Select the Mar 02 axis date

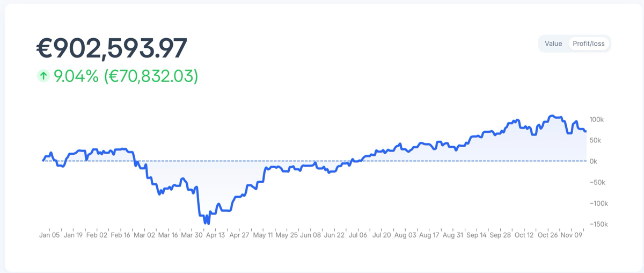[x=144, y=235]
